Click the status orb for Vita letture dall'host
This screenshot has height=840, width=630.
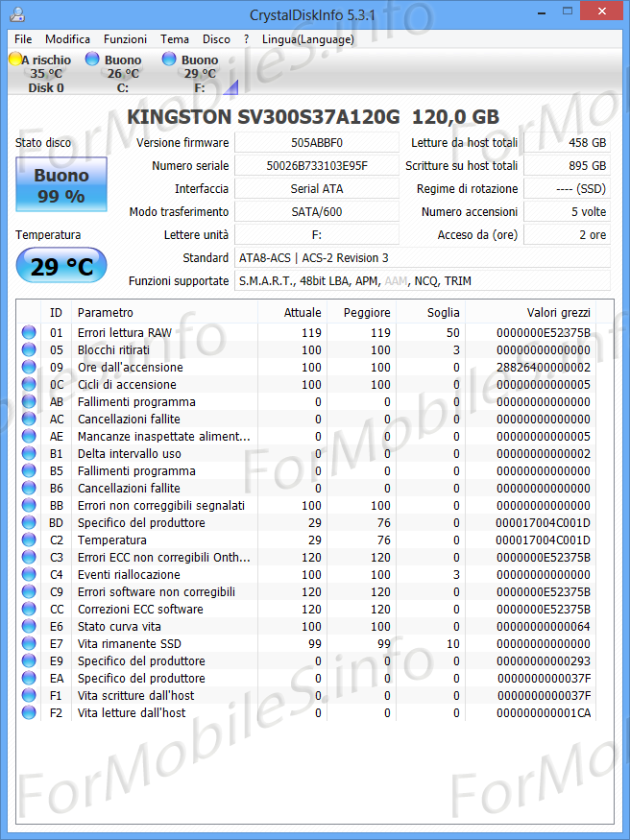tap(29, 713)
